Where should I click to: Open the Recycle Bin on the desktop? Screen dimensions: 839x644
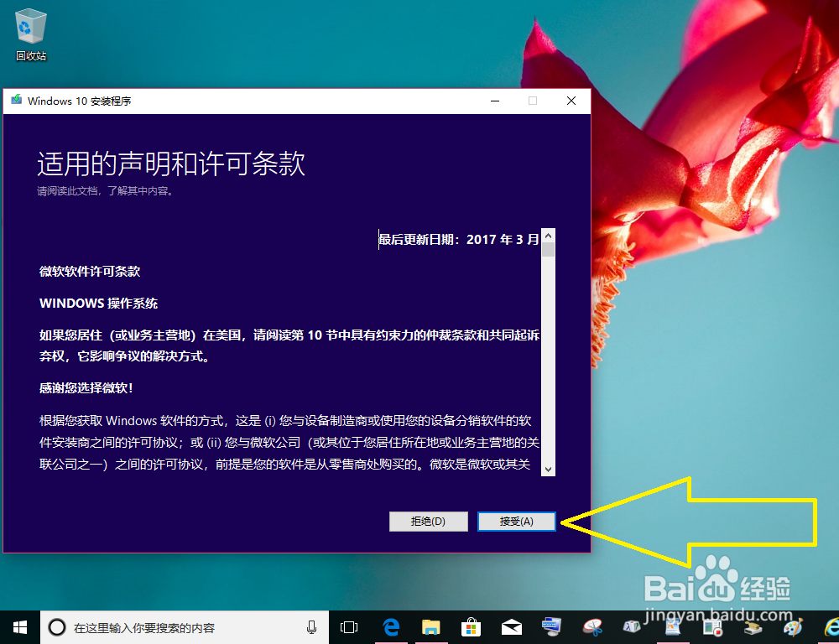pos(30,25)
